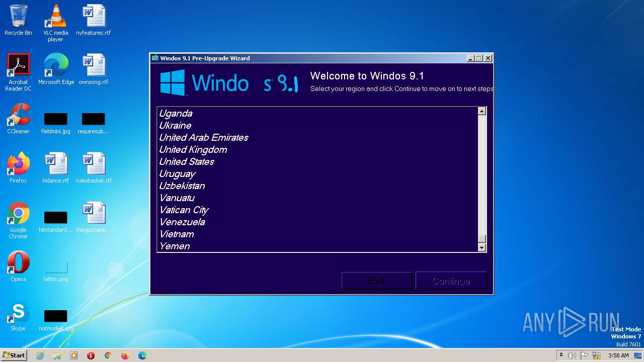
Task: Open Internet Explorer from taskbar
Action: 40,355
